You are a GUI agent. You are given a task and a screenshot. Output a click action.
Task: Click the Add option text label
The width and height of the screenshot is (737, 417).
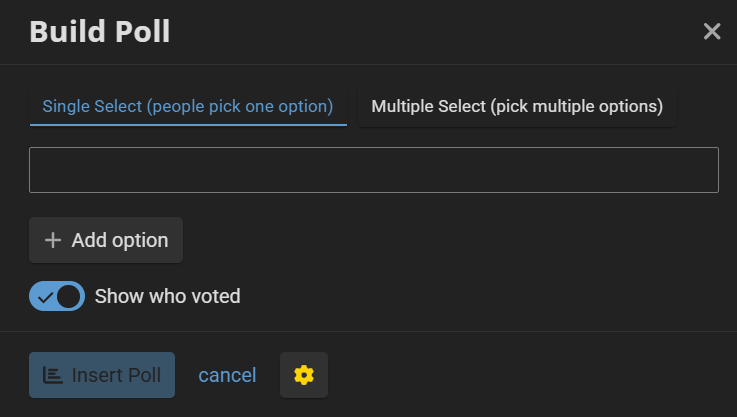coord(120,240)
